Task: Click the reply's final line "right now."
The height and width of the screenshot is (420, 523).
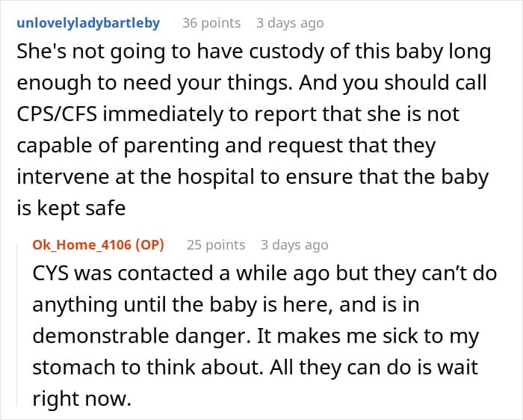Action: (x=81, y=398)
